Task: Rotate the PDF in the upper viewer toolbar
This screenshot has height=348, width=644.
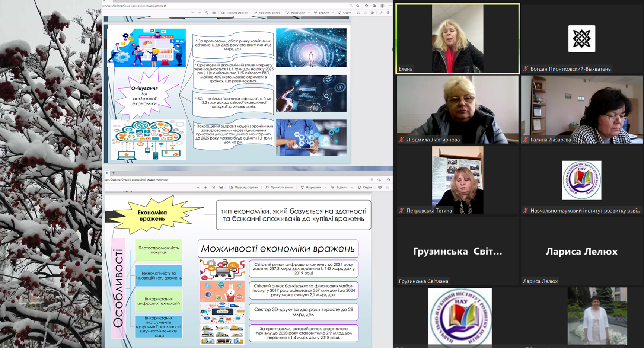Action: [207, 13]
